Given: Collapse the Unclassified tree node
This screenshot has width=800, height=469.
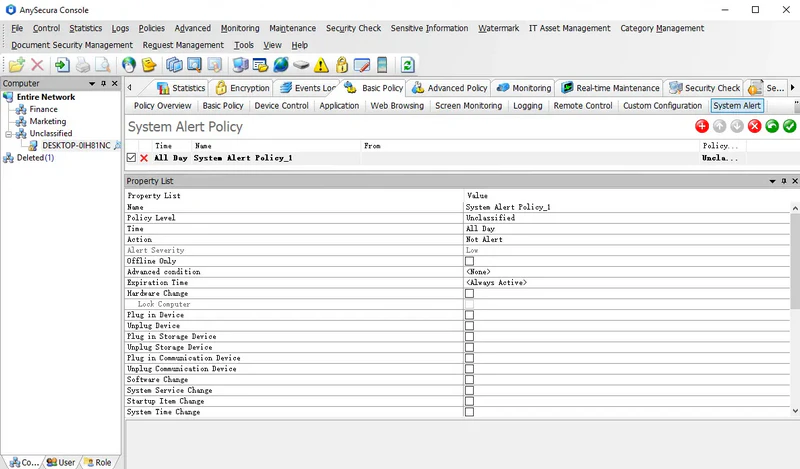Looking at the screenshot, I should point(9,134).
